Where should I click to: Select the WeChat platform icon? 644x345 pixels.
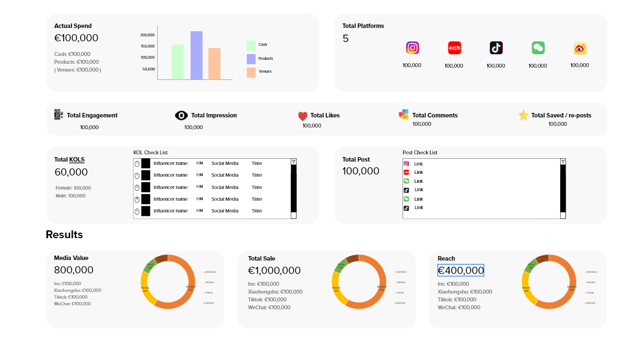538,48
